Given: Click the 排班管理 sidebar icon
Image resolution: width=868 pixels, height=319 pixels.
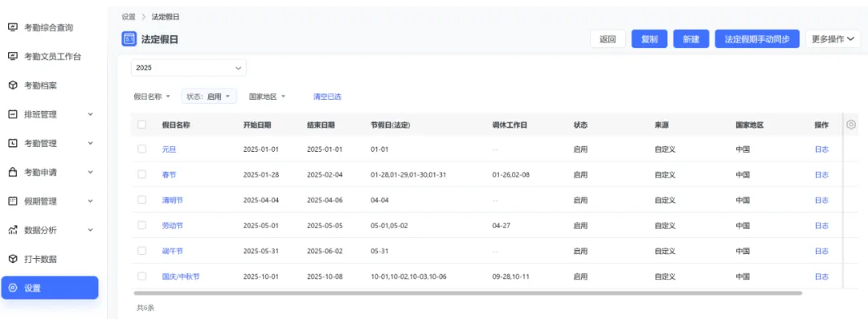Looking at the screenshot, I should point(13,115).
